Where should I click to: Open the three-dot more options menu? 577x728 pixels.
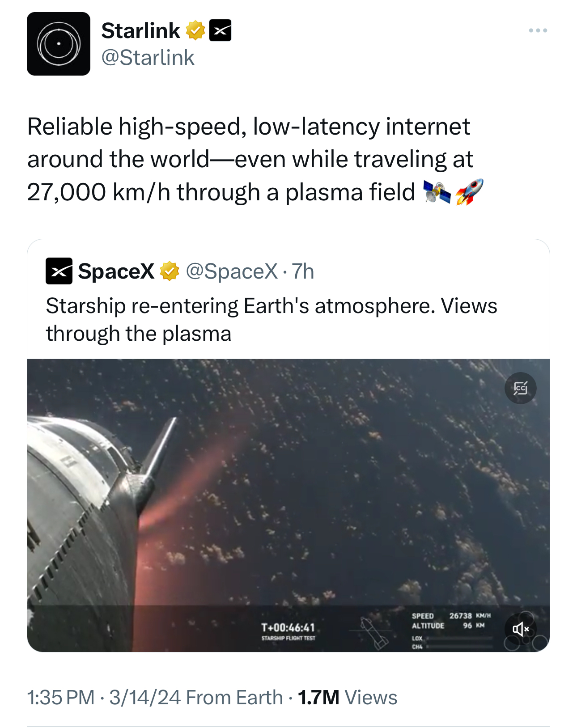click(x=538, y=30)
